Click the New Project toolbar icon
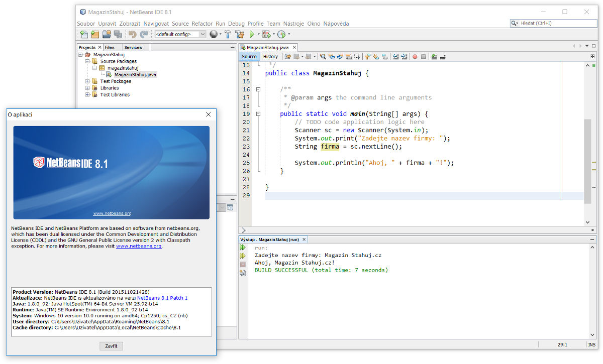 95,34
